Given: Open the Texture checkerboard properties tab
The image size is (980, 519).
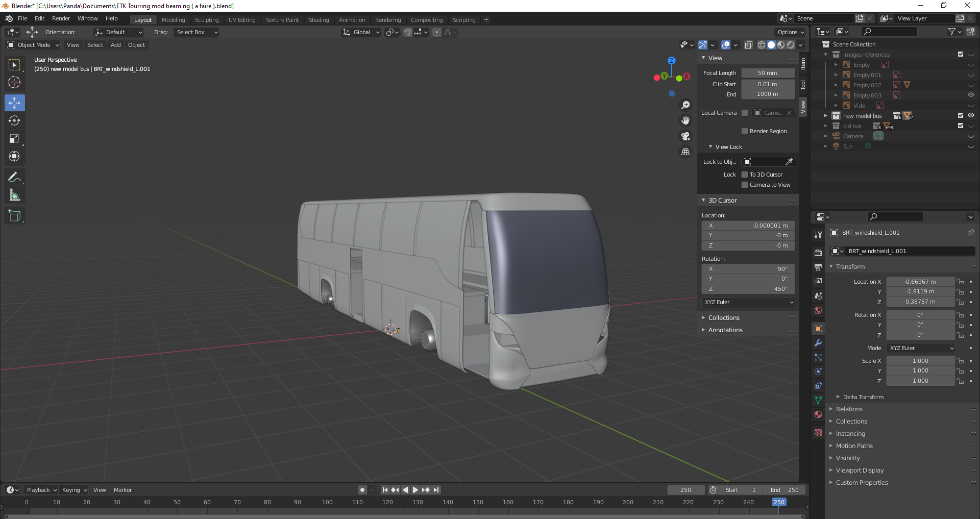Looking at the screenshot, I should pos(818,433).
